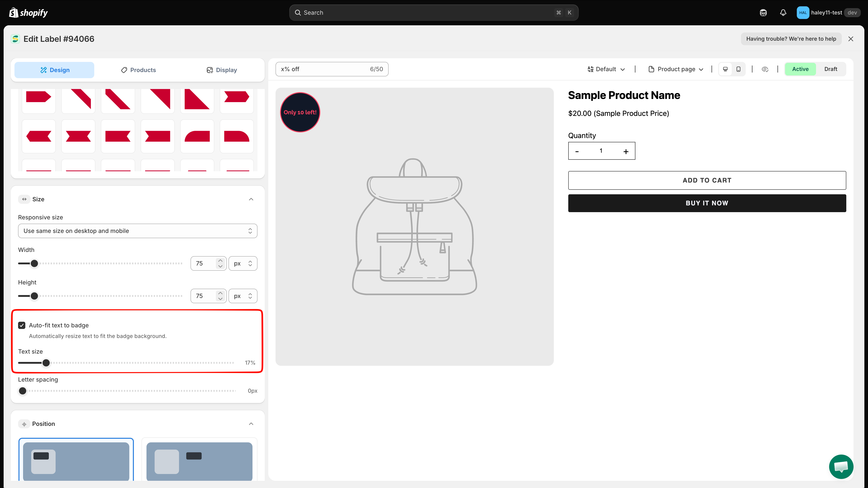Image resolution: width=868 pixels, height=488 pixels.
Task: Open the Responsive size dropdown
Action: [x=137, y=231]
